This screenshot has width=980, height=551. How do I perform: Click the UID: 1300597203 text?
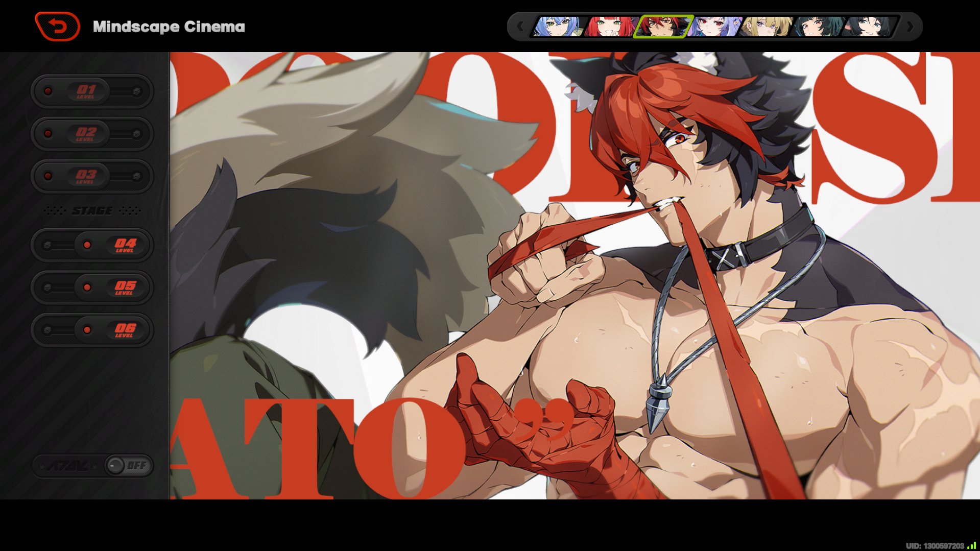[x=935, y=546]
